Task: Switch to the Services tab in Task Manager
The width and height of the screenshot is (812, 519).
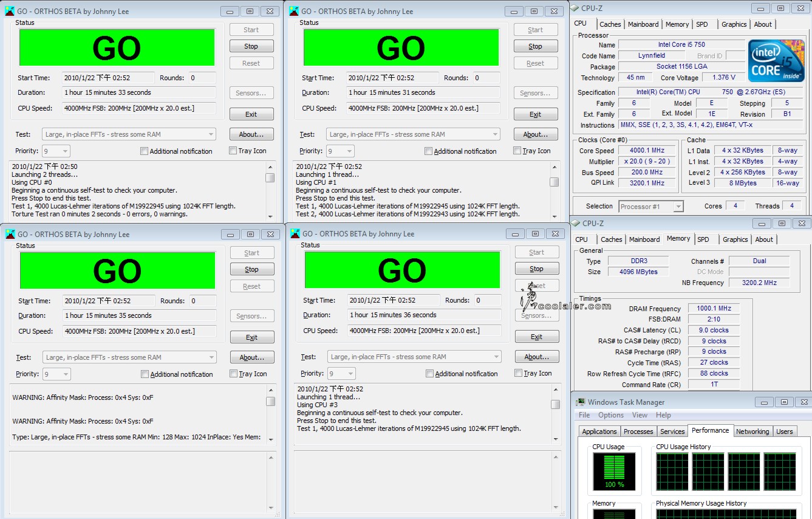Action: (x=672, y=431)
